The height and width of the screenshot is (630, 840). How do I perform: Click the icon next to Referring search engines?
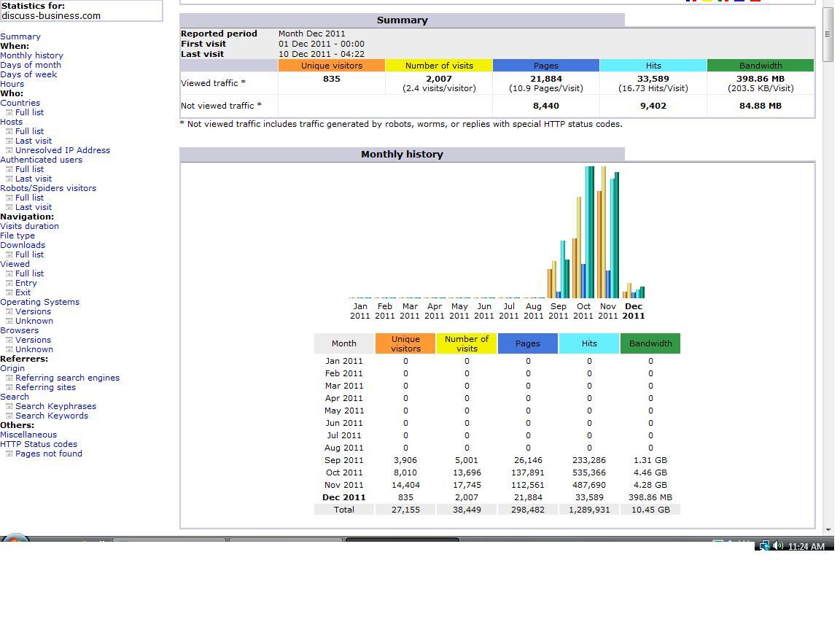[9, 378]
